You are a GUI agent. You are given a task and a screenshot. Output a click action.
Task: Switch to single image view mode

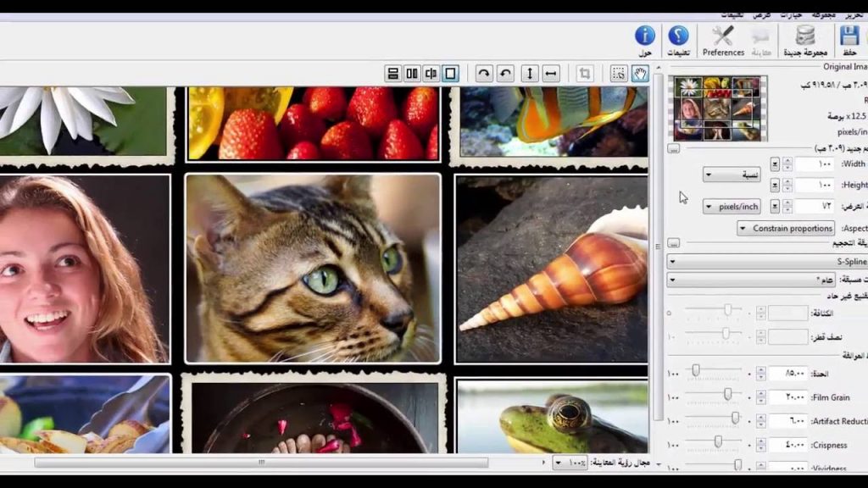[x=449, y=74]
